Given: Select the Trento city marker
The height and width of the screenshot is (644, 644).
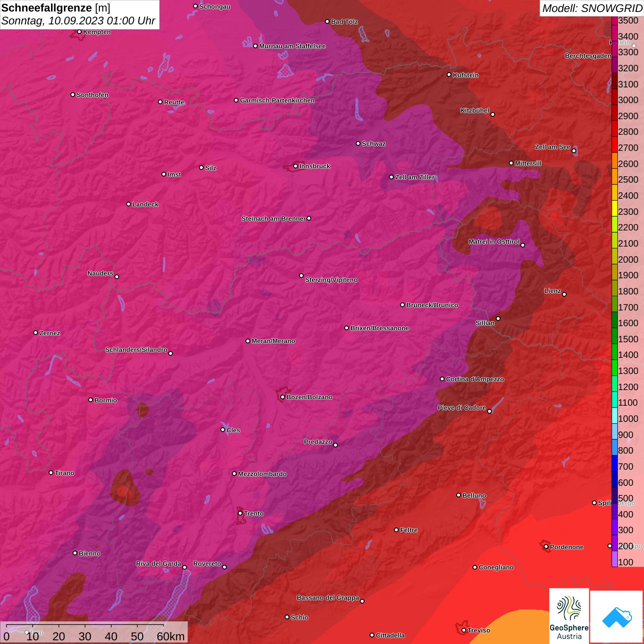Looking at the screenshot, I should [x=240, y=513].
